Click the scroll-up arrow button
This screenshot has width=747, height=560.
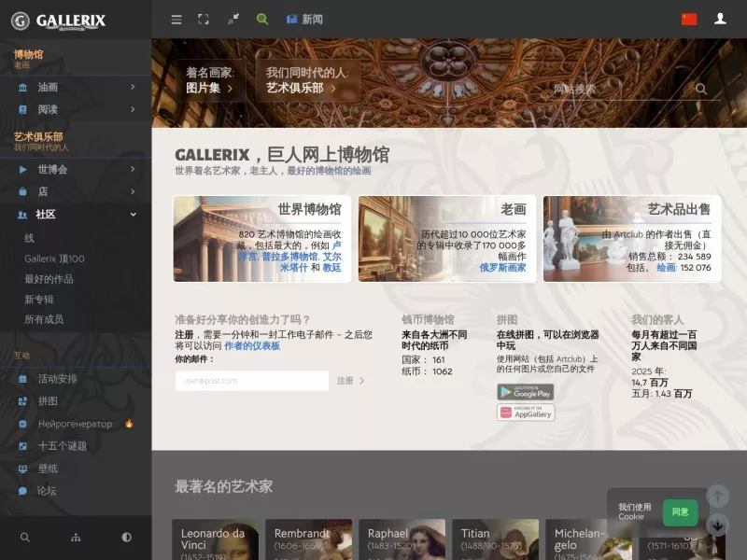click(717, 497)
